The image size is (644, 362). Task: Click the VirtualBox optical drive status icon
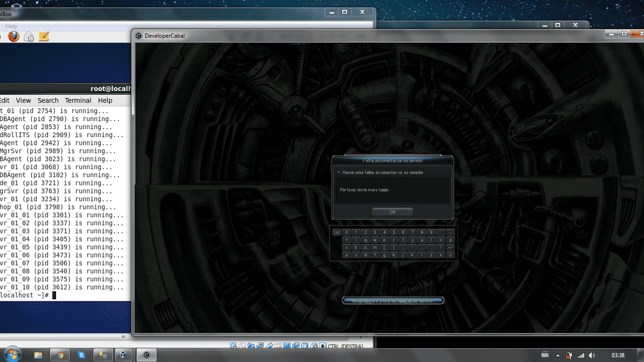tap(242, 346)
